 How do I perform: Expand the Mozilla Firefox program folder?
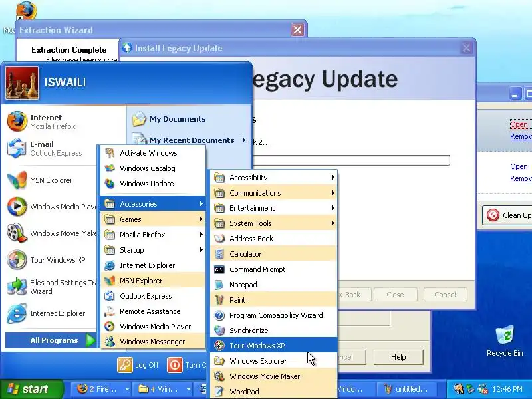click(153, 235)
